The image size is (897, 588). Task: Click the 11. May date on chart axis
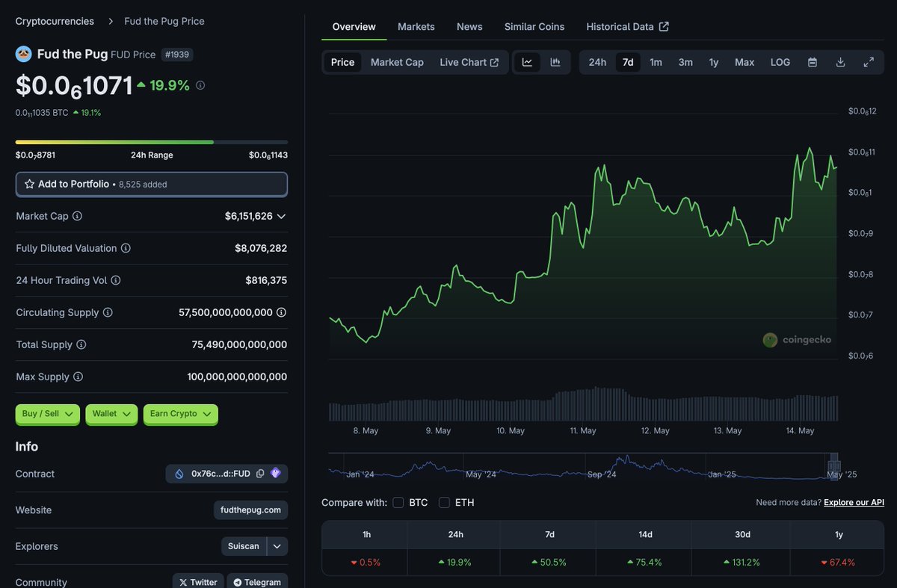tap(582, 431)
